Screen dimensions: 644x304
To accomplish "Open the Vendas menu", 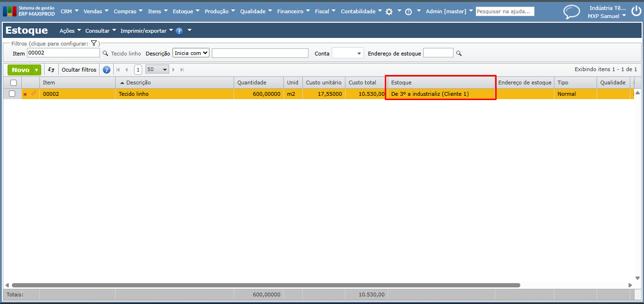I will coord(96,11).
